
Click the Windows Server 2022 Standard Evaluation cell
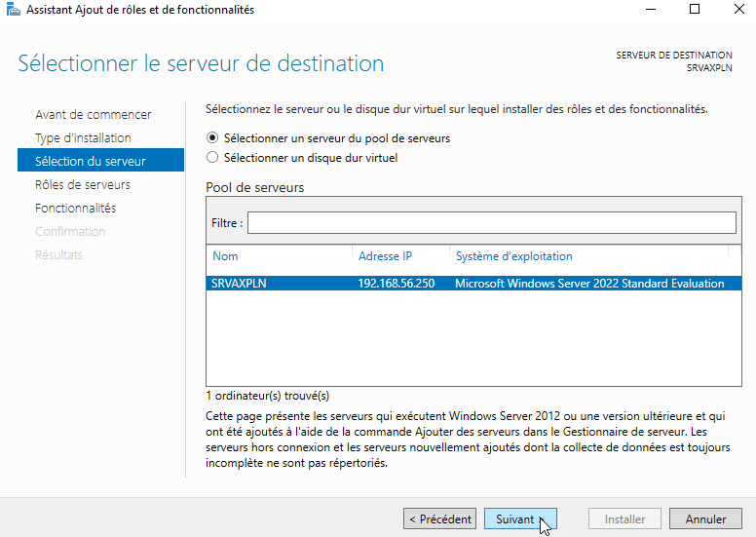pos(589,284)
